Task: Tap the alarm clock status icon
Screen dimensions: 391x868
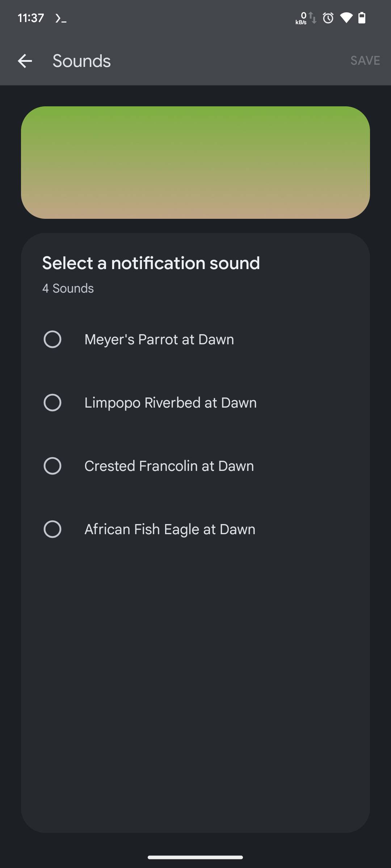Action: 328,18
